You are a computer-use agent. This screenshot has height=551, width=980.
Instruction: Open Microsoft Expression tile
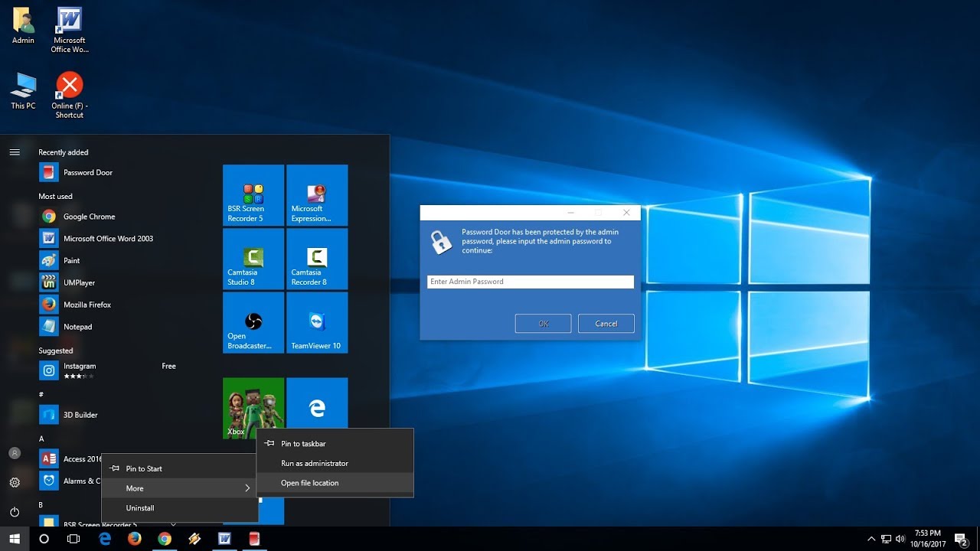pyautogui.click(x=317, y=195)
